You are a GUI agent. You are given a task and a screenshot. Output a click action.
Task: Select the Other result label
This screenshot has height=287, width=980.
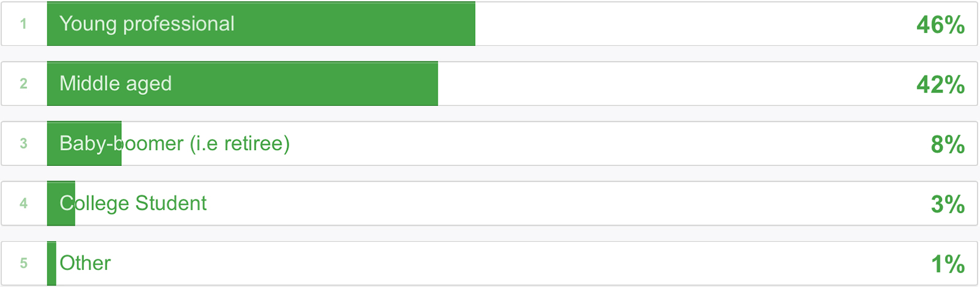(85, 263)
